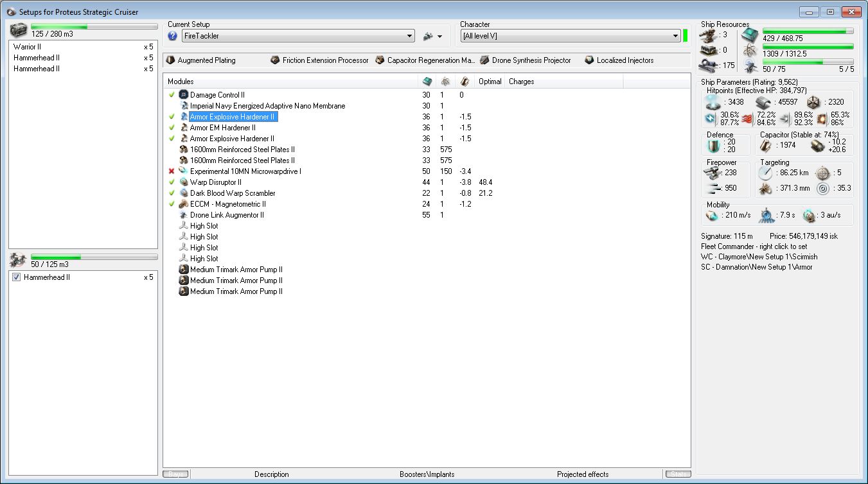Click the structure hitpoints icon showing 2320

coord(813,102)
